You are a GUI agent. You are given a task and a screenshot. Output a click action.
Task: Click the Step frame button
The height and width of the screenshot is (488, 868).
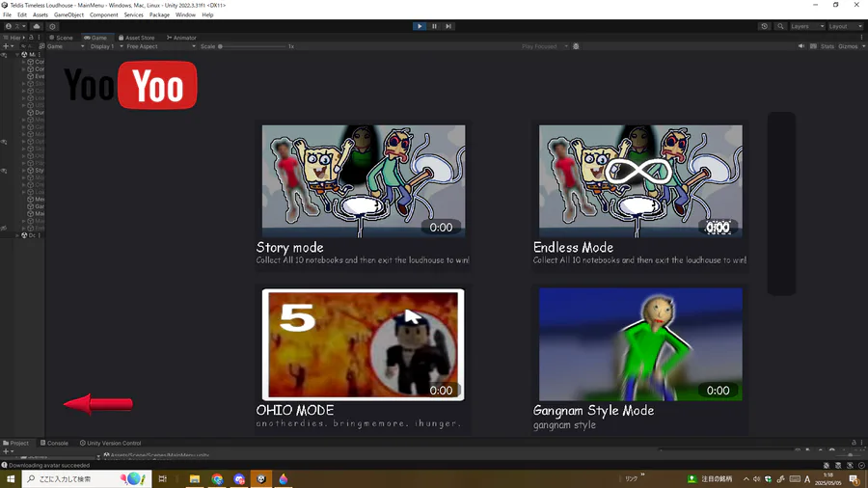[448, 26]
